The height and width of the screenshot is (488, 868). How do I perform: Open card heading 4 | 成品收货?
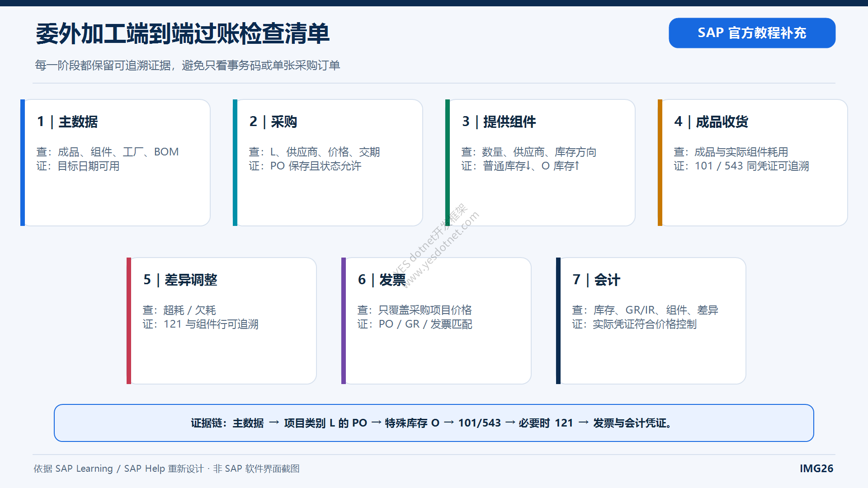pos(711,122)
